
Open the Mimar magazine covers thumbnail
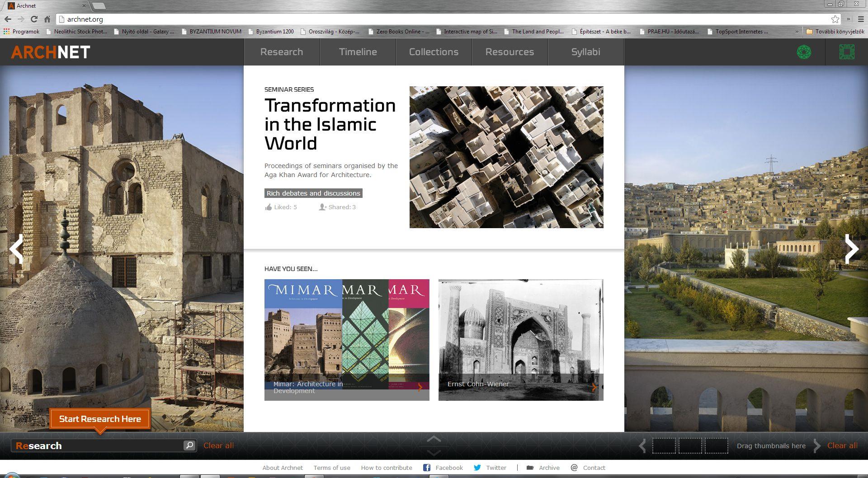click(x=347, y=340)
